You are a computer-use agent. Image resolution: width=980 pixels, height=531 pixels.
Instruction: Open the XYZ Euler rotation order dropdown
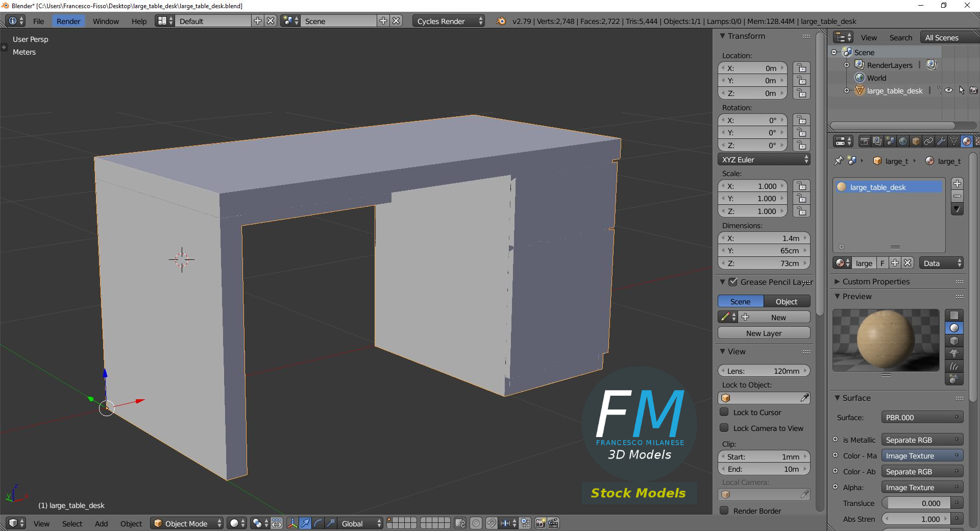[764, 159]
